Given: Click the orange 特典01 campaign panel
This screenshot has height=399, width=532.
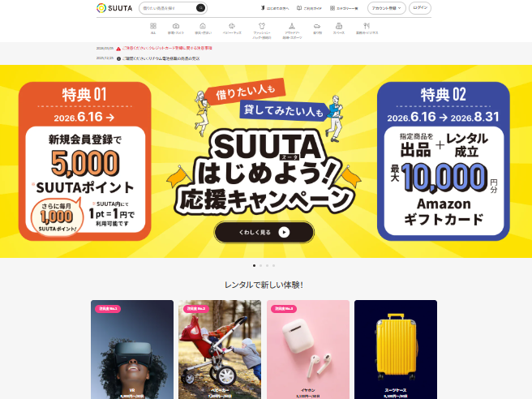Looking at the screenshot, I should coord(85,161).
